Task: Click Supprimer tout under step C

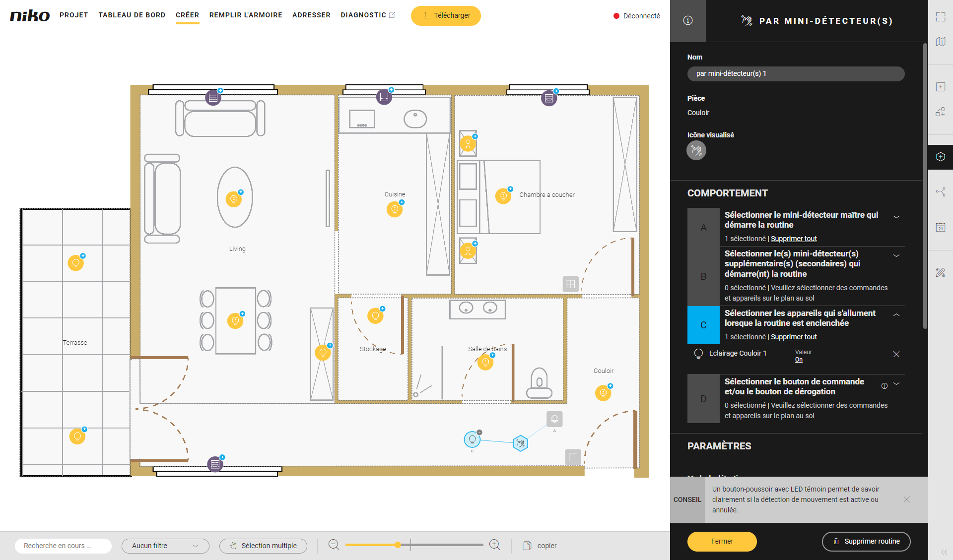Action: 794,337
